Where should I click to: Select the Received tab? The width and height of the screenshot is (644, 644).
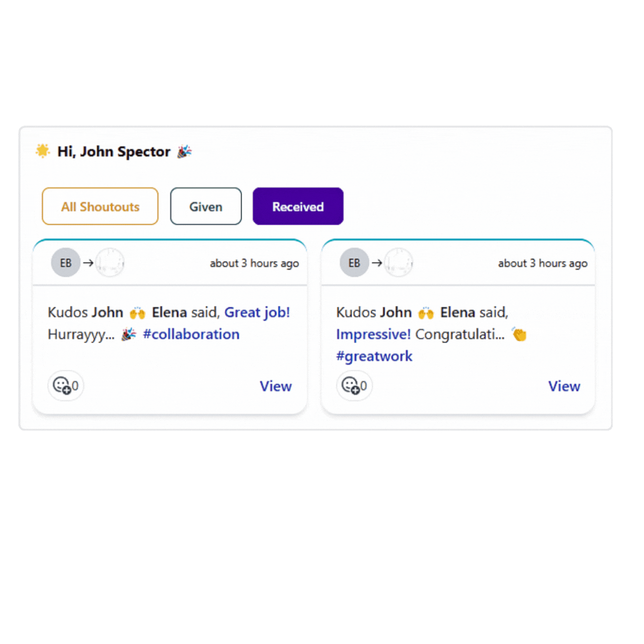298,207
